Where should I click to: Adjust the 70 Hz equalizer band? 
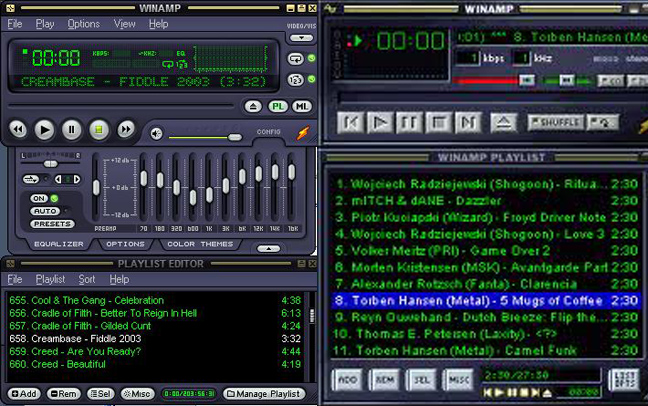[143, 178]
